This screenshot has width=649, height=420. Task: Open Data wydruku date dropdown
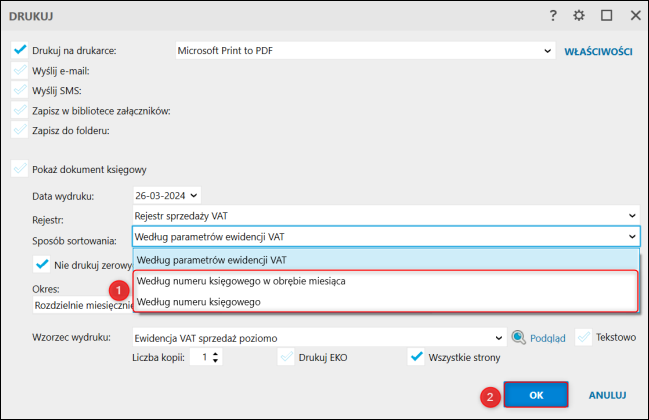point(194,195)
